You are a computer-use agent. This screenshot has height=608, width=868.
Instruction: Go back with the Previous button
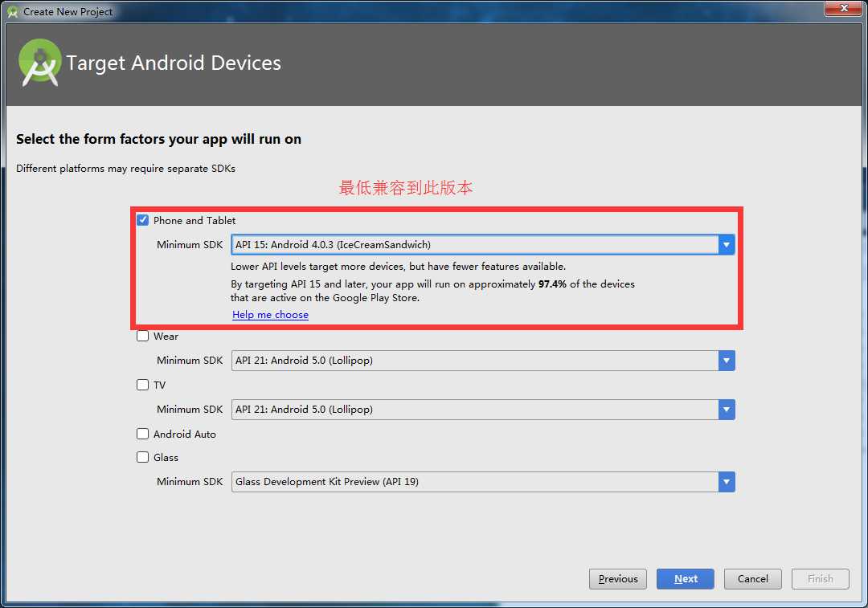point(618,578)
